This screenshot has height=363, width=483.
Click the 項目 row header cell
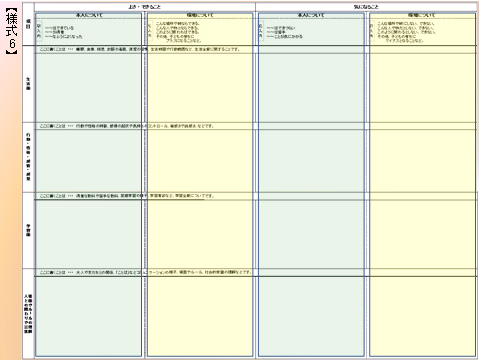[x=28, y=24]
